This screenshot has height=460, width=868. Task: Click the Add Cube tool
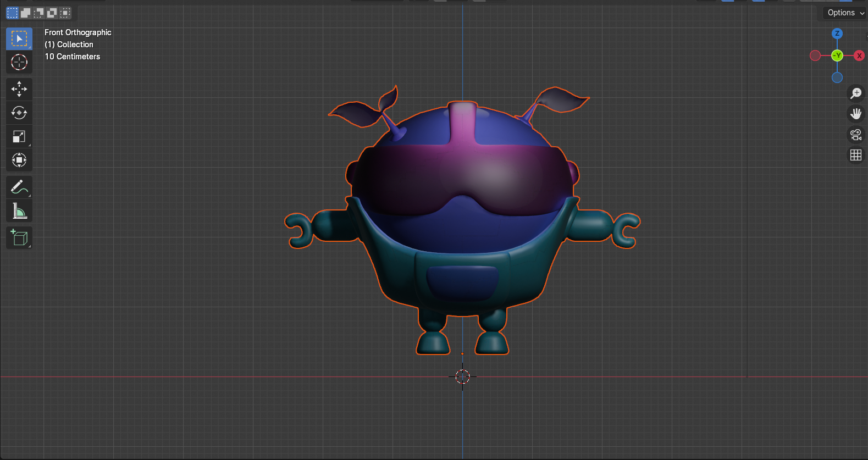click(x=19, y=237)
